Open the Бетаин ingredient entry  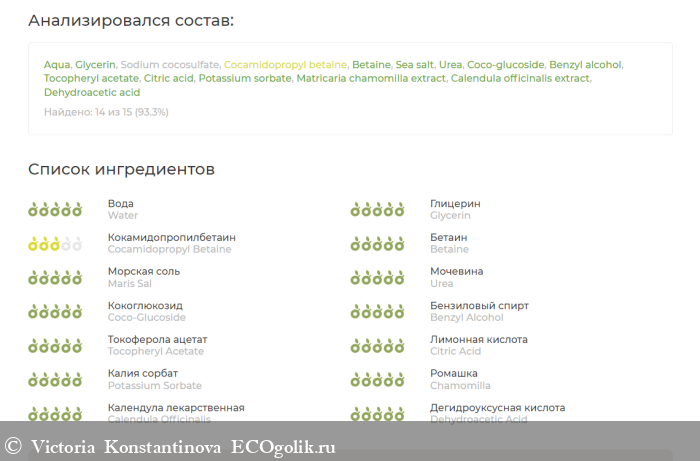pos(448,237)
